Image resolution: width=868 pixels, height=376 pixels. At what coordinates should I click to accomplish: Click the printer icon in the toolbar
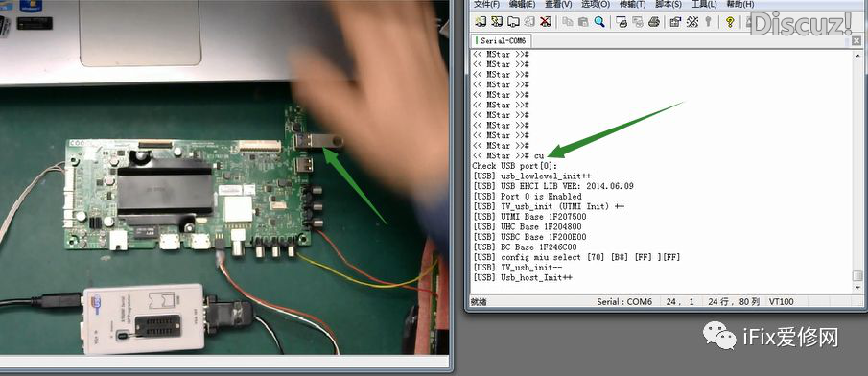(654, 22)
